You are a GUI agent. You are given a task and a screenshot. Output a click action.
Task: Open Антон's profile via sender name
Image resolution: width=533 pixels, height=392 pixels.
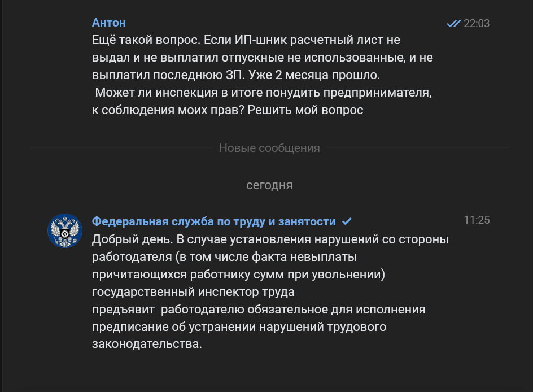click(109, 23)
